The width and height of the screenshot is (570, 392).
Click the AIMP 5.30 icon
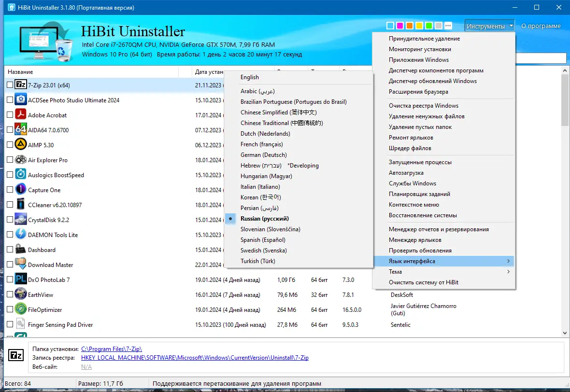click(x=21, y=145)
